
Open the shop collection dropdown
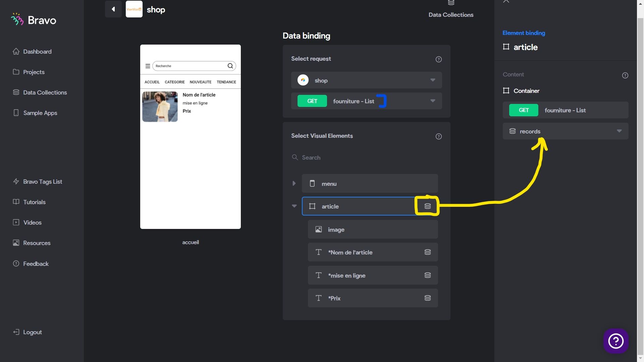pyautogui.click(x=366, y=80)
